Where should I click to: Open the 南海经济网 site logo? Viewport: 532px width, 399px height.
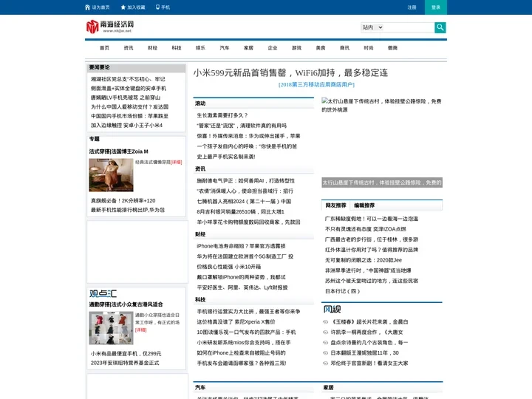tap(110, 27)
